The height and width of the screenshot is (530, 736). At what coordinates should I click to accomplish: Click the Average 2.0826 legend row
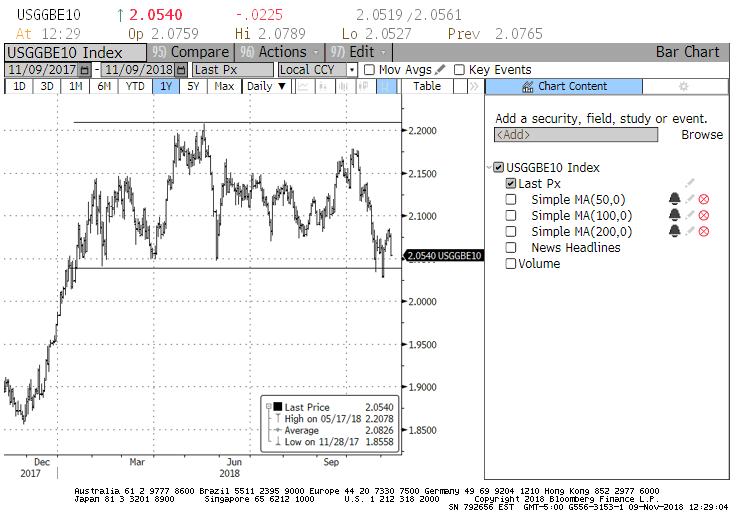335,430
